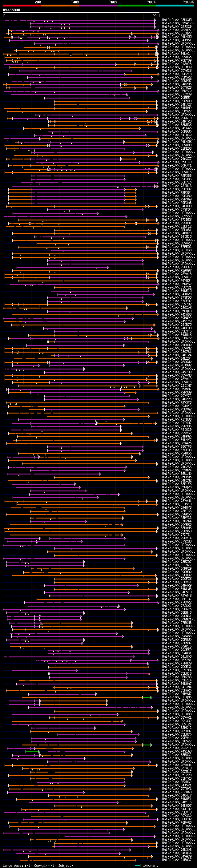Click hit label UniRef100_A8DY89
Screen dimensions: 197x868
(x=177, y=60)
